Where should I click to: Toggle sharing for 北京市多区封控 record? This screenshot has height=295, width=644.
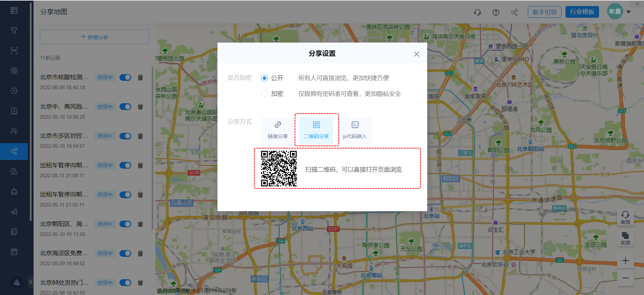coord(125,136)
